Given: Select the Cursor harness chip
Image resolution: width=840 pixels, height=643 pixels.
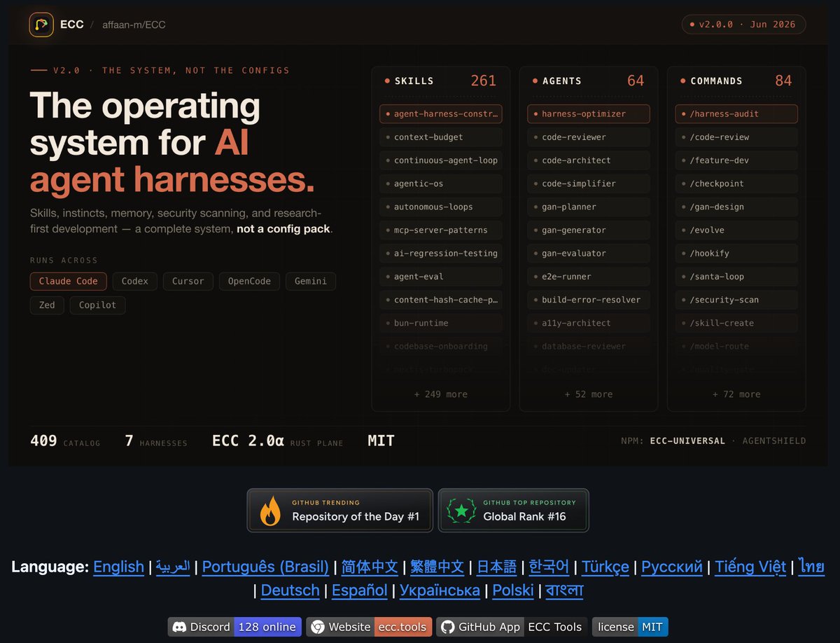Looking at the screenshot, I should (188, 282).
